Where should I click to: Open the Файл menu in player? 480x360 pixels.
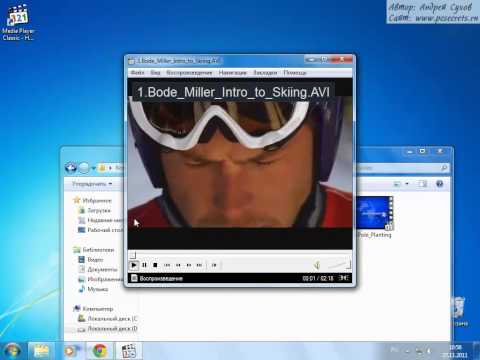[x=137, y=73]
